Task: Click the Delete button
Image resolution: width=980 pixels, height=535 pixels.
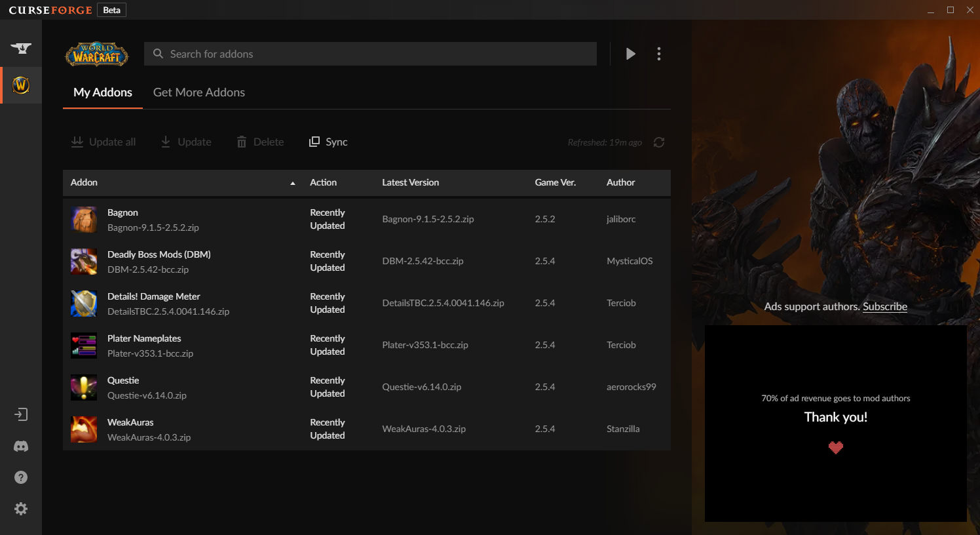Action: click(x=260, y=142)
